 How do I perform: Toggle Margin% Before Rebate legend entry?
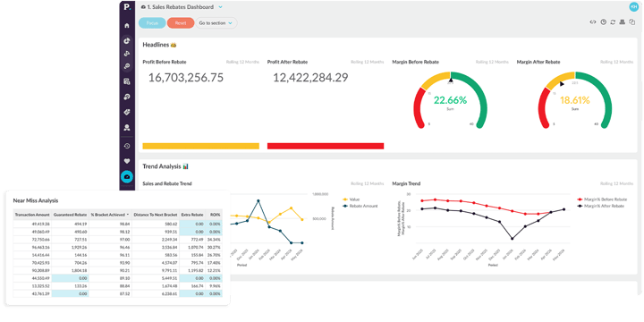click(603, 199)
